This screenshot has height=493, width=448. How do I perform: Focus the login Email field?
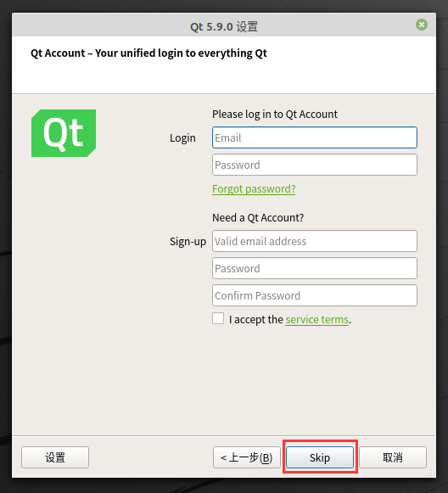point(315,137)
